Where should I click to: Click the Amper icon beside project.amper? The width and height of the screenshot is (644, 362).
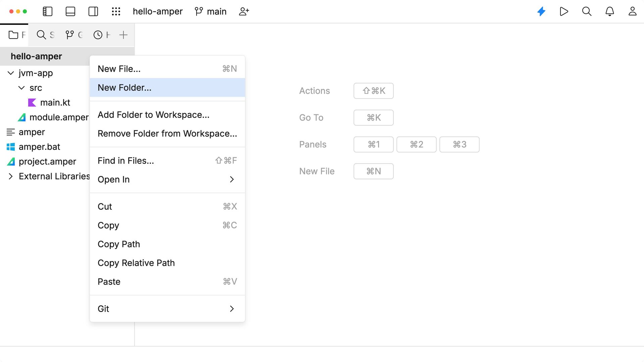(11, 162)
